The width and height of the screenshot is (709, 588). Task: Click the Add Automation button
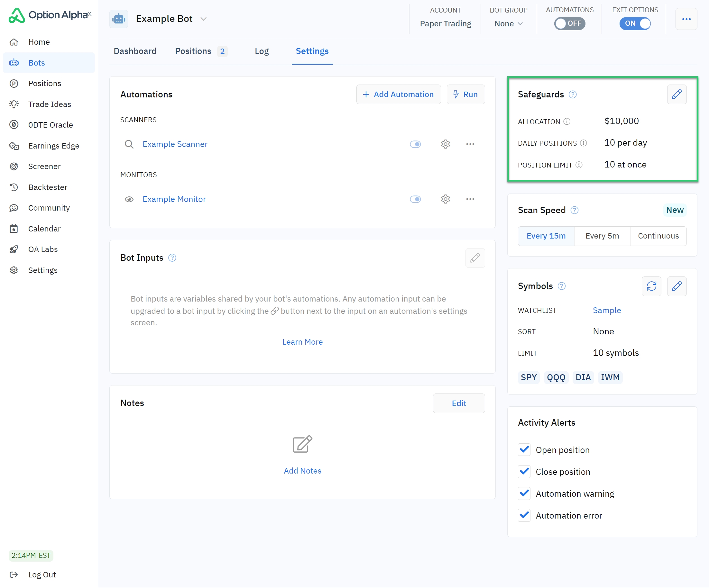[398, 95]
